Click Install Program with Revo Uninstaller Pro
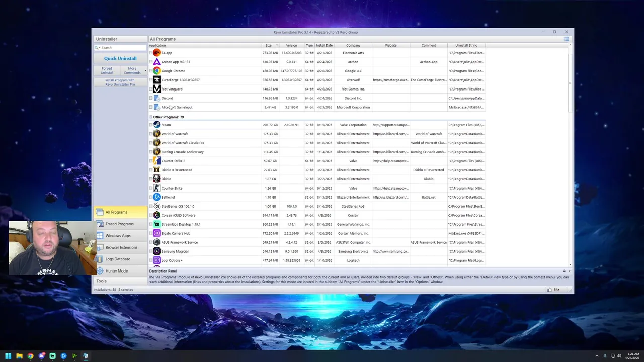The image size is (644, 362). pyautogui.click(x=120, y=82)
